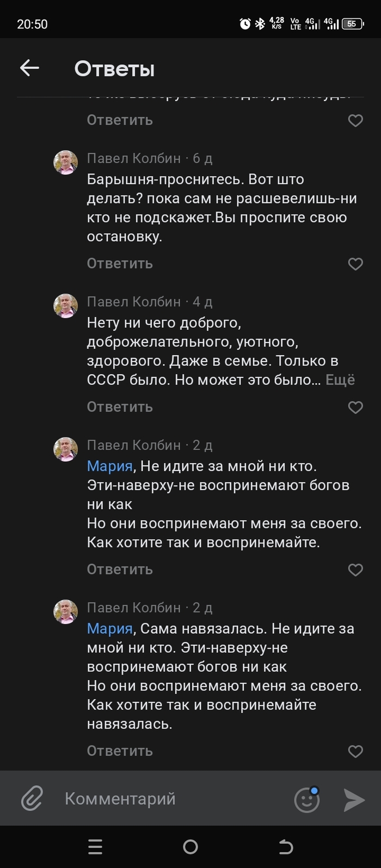Like the topmost partially visible comment

point(355,120)
